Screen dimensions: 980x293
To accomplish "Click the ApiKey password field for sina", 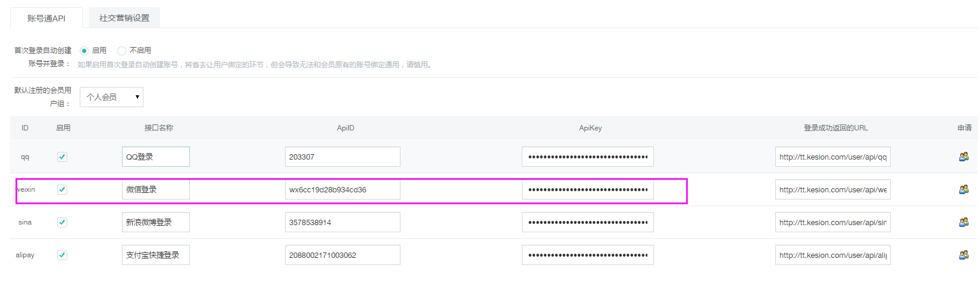I will 587,222.
